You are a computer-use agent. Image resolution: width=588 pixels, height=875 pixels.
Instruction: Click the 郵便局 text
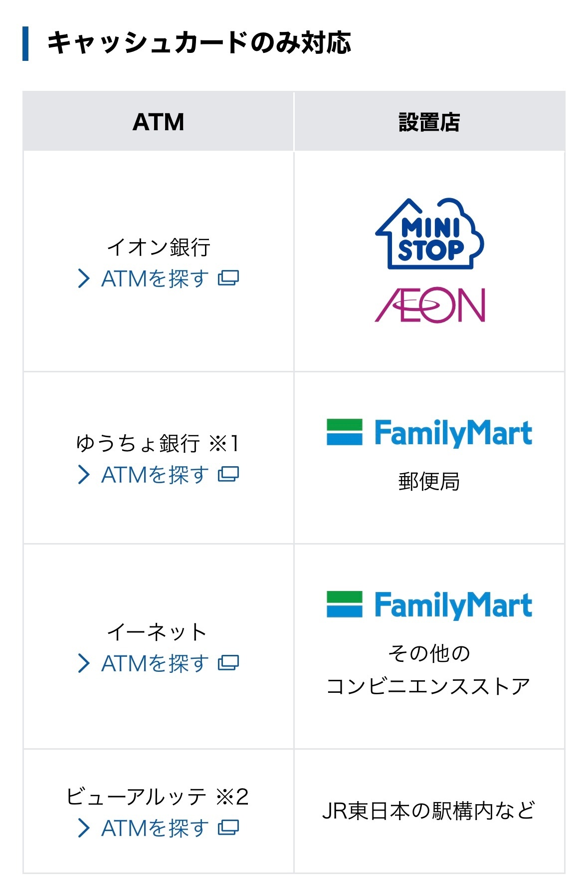coord(429,482)
